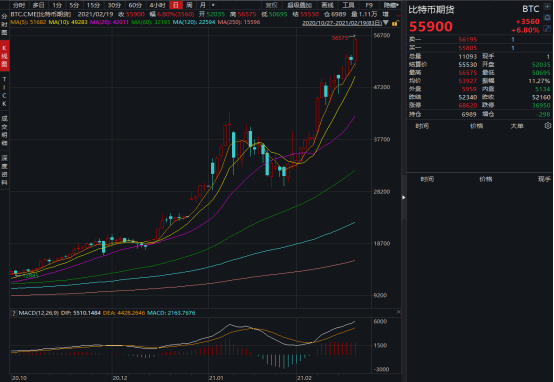Viewport: 554px width, 382px height.
Task: Click the MACD(12,26,9) indicator title
Action: tap(39, 313)
